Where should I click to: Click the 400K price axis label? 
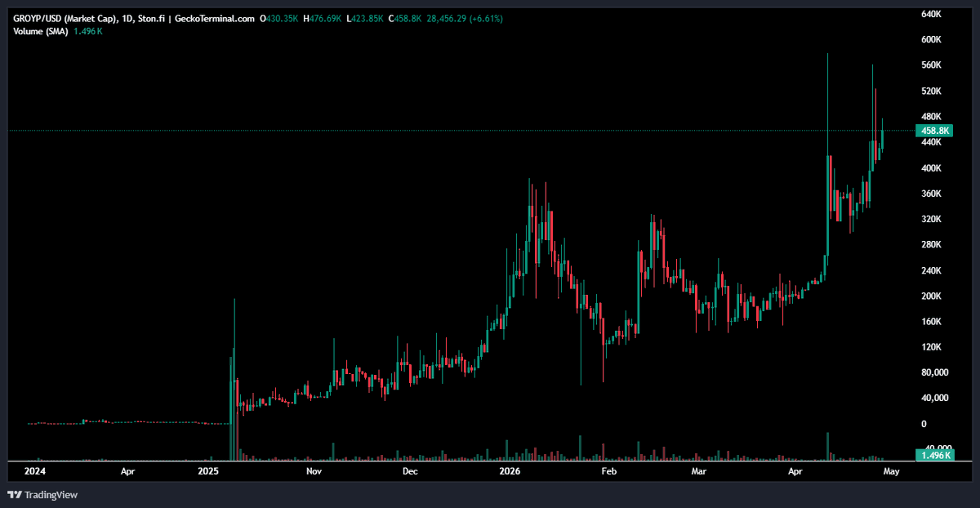pos(932,167)
